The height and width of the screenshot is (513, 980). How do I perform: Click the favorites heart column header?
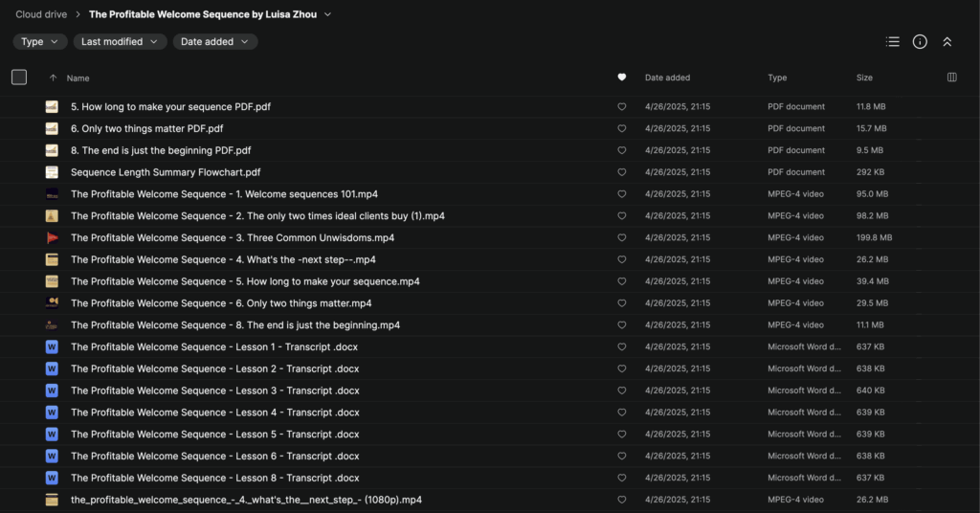click(621, 78)
